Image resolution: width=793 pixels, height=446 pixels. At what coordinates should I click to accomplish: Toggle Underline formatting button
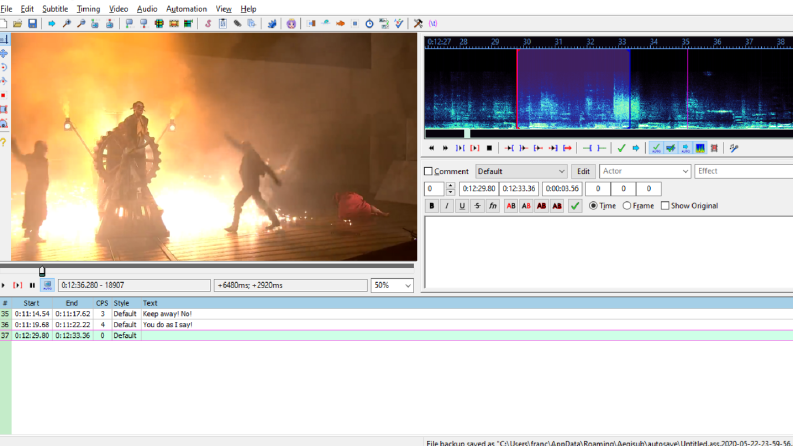coord(462,206)
